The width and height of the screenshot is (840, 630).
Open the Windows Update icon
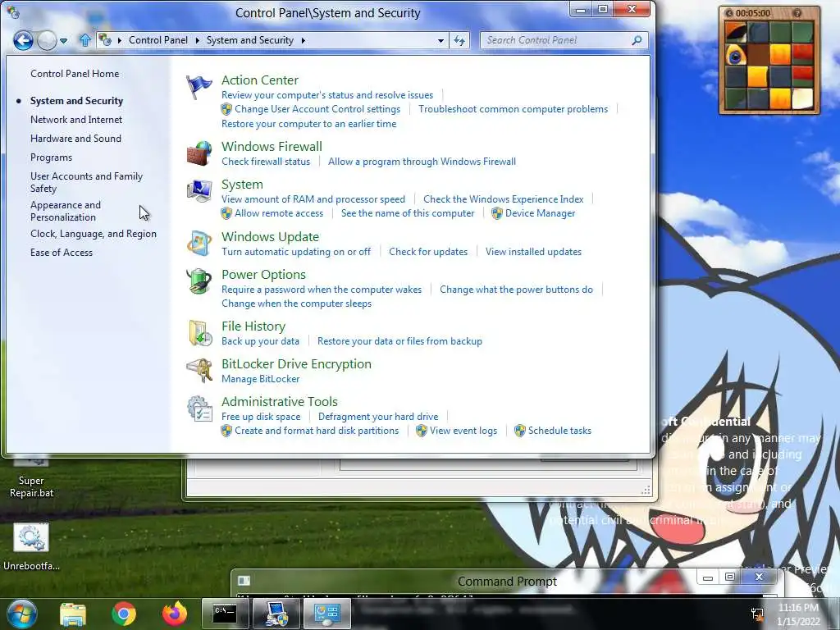[199, 243]
